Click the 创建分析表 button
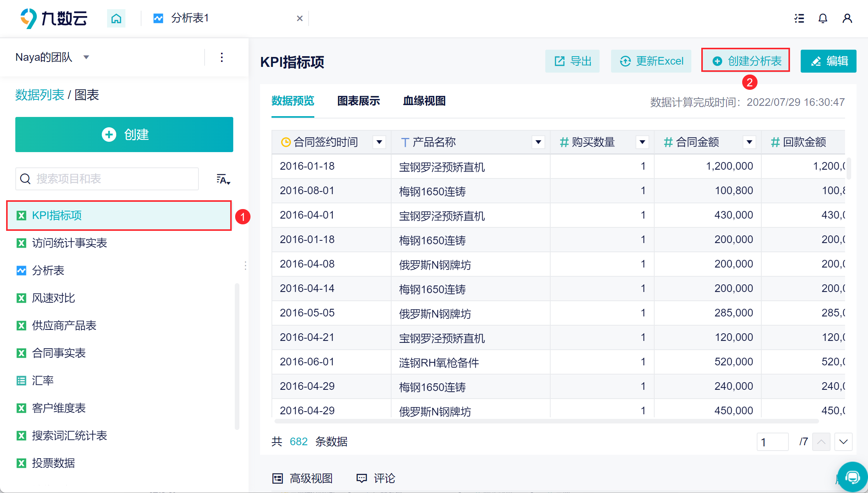 pyautogui.click(x=746, y=61)
